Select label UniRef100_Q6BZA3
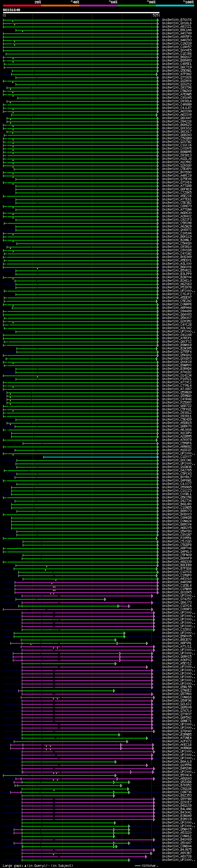The width and height of the screenshot is (197, 868). point(177,135)
